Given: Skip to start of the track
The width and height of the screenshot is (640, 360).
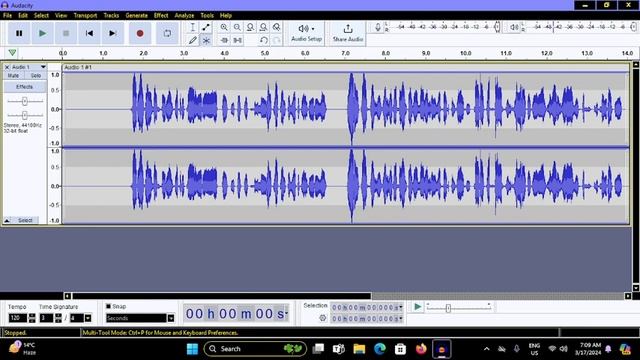Looking at the screenshot, I should 89,33.
